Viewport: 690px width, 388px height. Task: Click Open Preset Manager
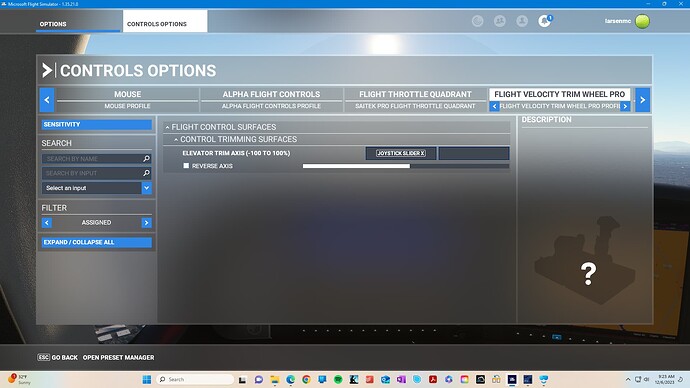118,358
